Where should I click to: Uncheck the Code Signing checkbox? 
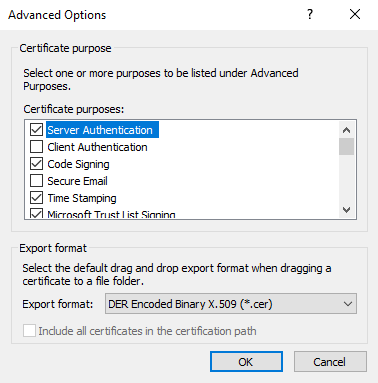[36, 164]
